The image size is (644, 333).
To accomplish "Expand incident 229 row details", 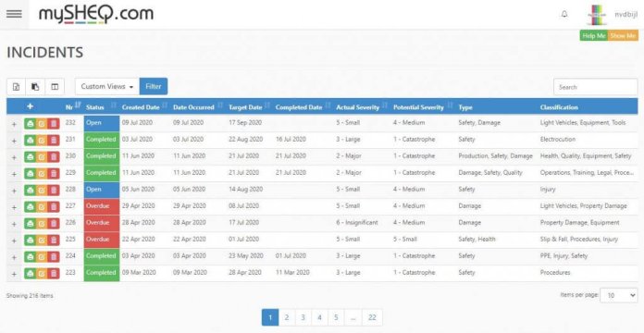I will (x=14, y=174).
